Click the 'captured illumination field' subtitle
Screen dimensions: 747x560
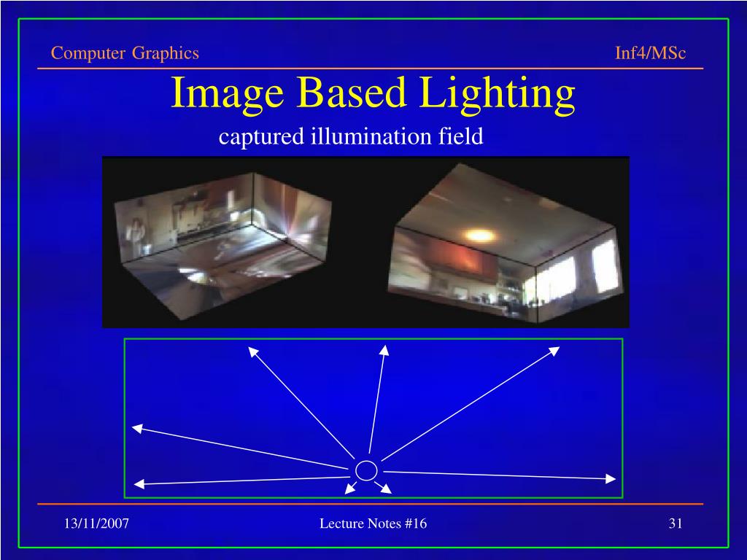(x=351, y=136)
